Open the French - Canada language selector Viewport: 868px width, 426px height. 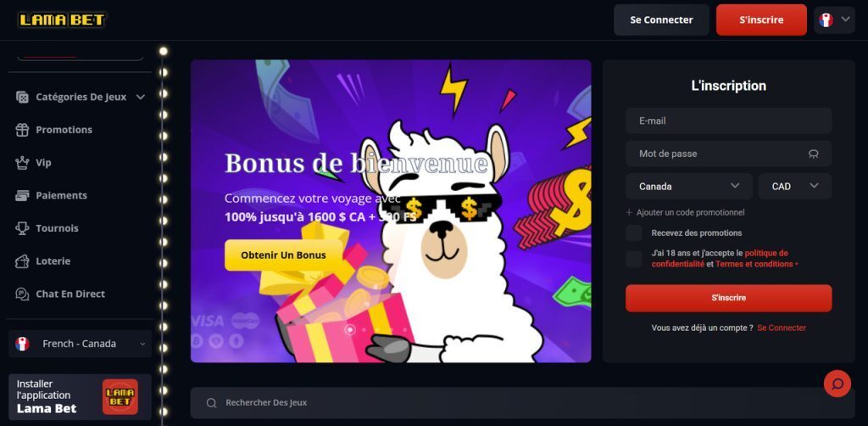(81, 344)
